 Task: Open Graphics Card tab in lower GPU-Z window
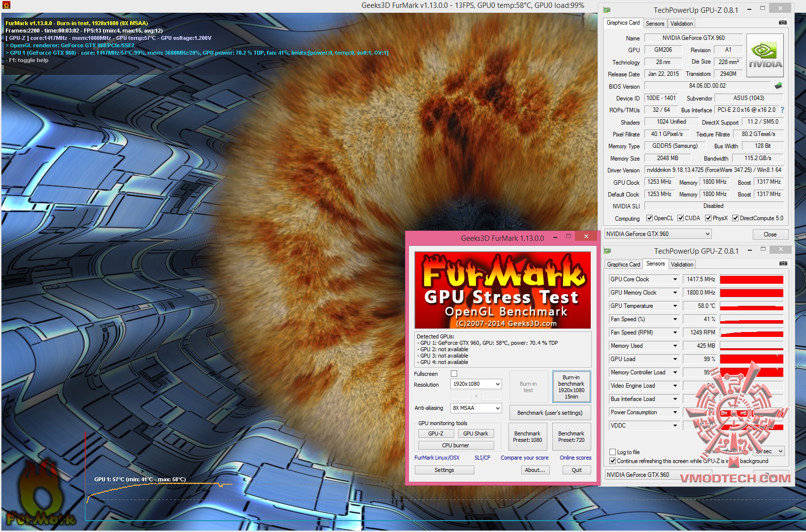[x=624, y=265]
